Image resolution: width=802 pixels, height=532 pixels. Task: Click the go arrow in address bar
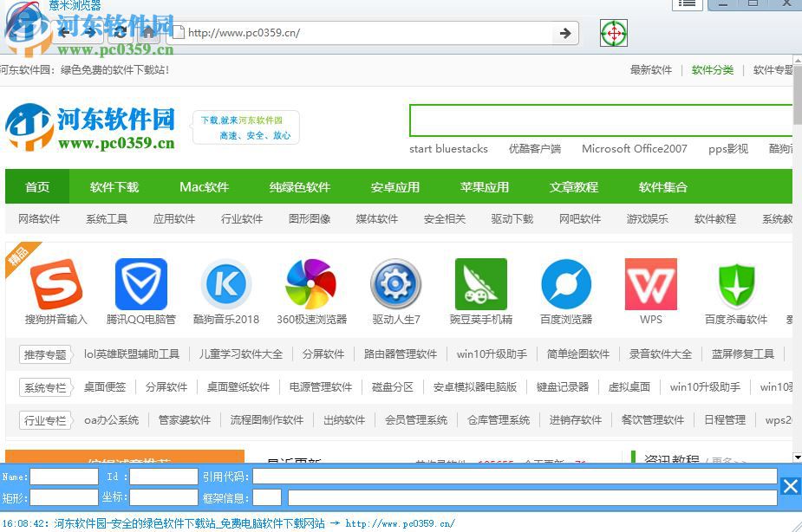tap(565, 33)
